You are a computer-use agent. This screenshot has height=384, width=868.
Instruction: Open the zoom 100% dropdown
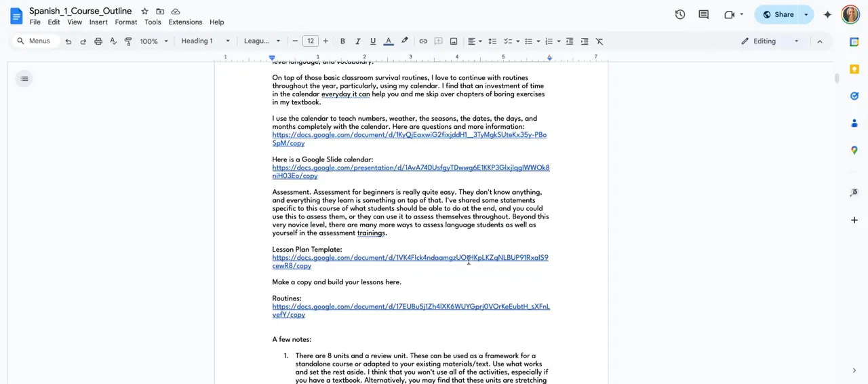(154, 41)
